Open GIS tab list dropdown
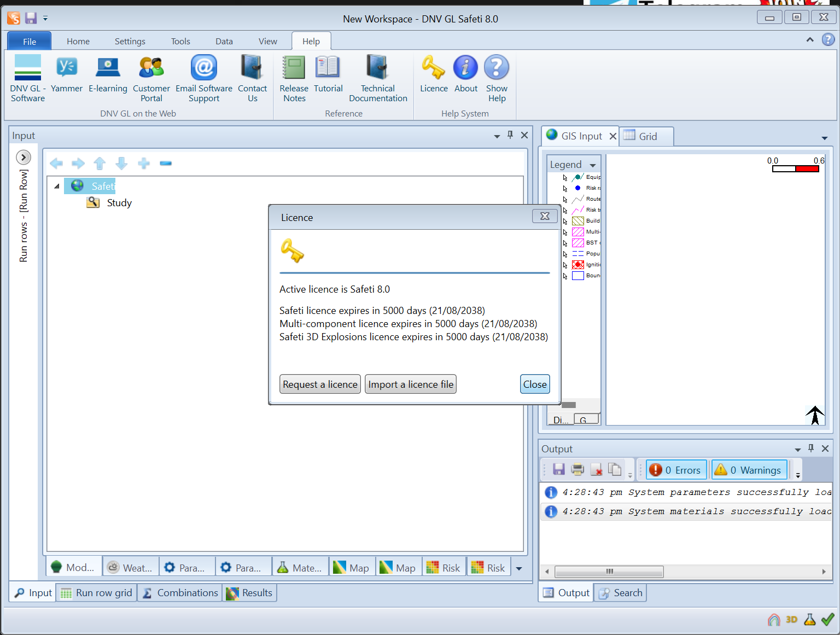The image size is (840, 635). click(824, 138)
